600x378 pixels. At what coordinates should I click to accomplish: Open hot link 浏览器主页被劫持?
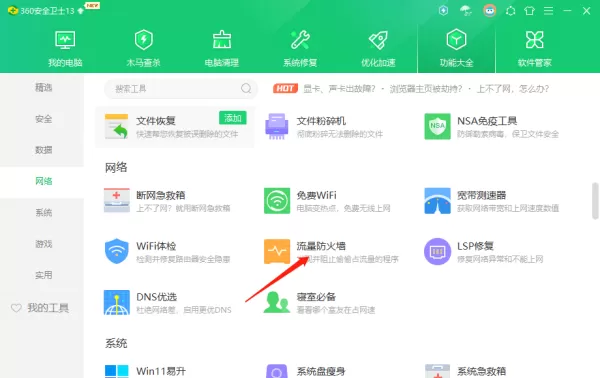click(x=426, y=89)
